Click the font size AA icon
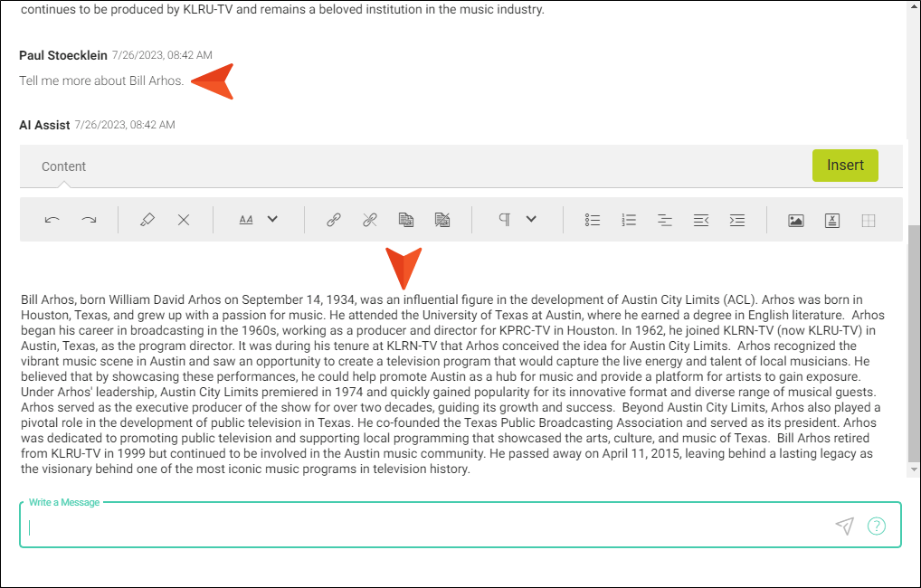Viewport: 921px width, 588px height. [246, 220]
